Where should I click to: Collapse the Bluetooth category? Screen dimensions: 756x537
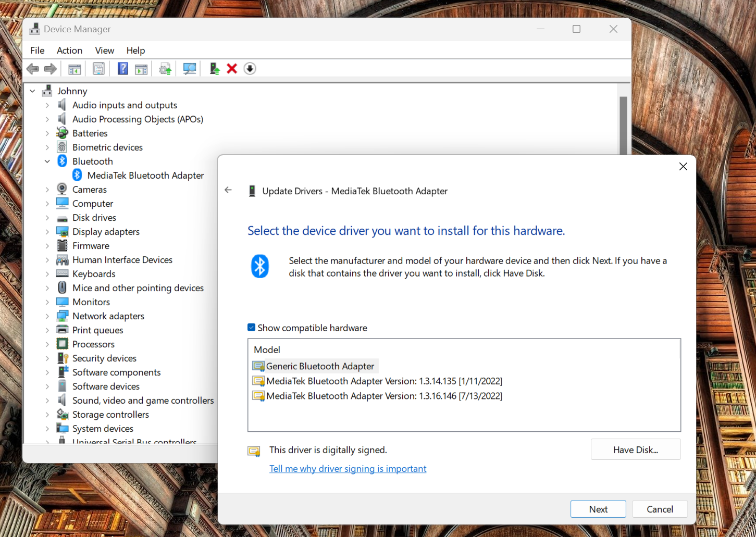[47, 161]
